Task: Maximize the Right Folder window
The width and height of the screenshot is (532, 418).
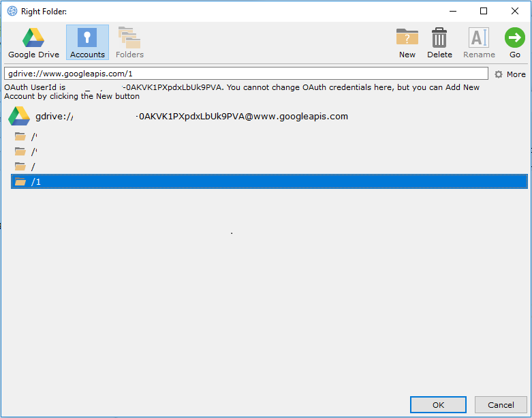Action: coord(484,11)
